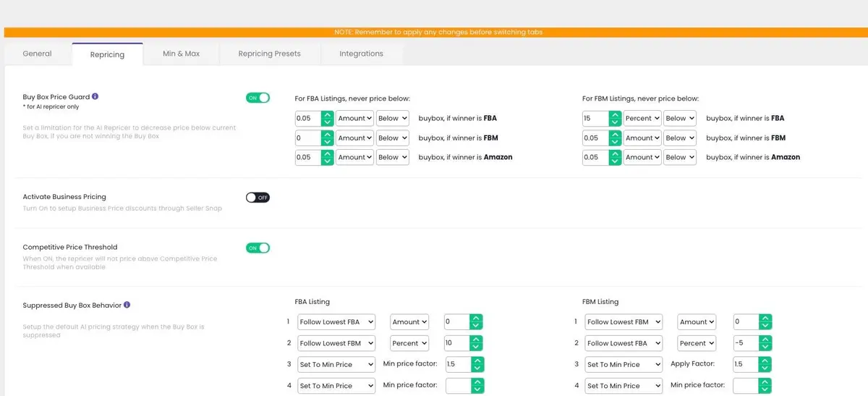
Task: Show Buy Box Price Guard info tooltip icon
Action: tap(95, 96)
